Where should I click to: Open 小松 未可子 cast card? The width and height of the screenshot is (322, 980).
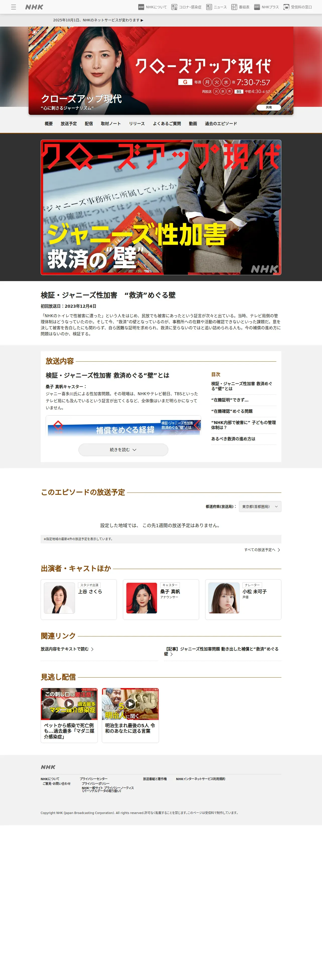[x=243, y=600]
